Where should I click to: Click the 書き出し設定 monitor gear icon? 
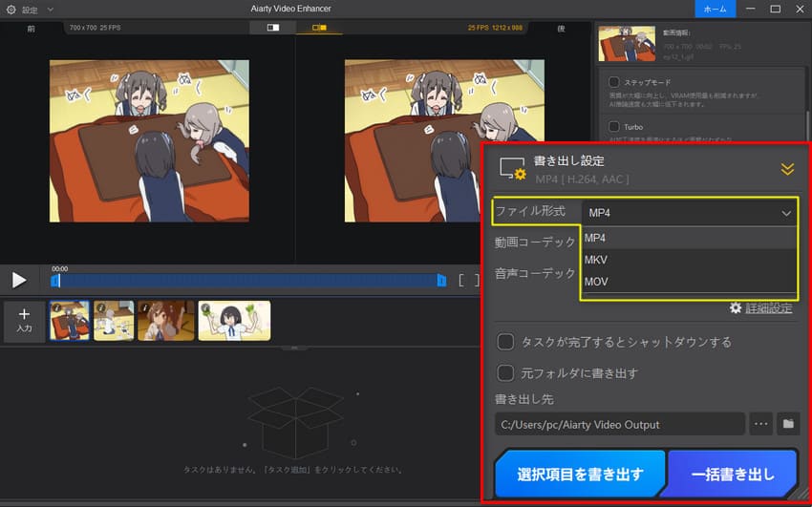513,169
